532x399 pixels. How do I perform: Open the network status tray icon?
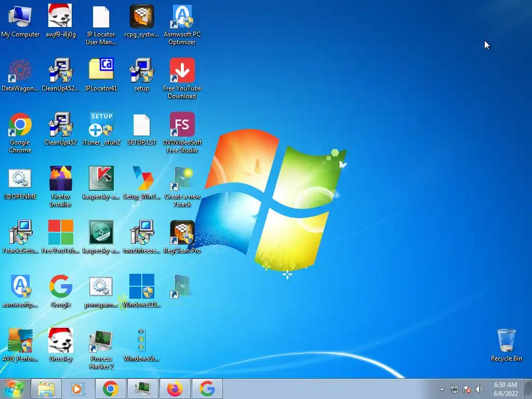(x=454, y=389)
